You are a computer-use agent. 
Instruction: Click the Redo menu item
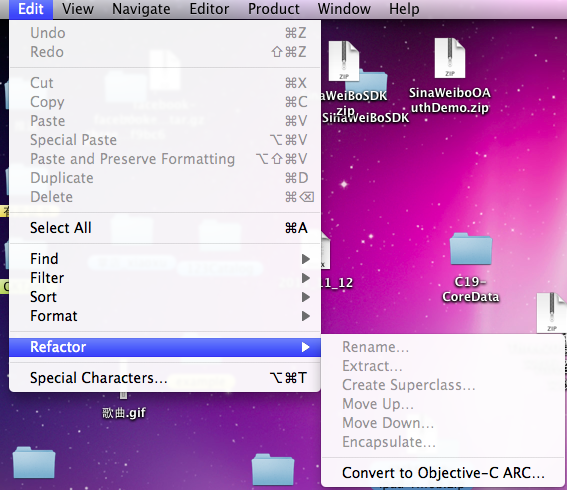[x=165, y=52]
